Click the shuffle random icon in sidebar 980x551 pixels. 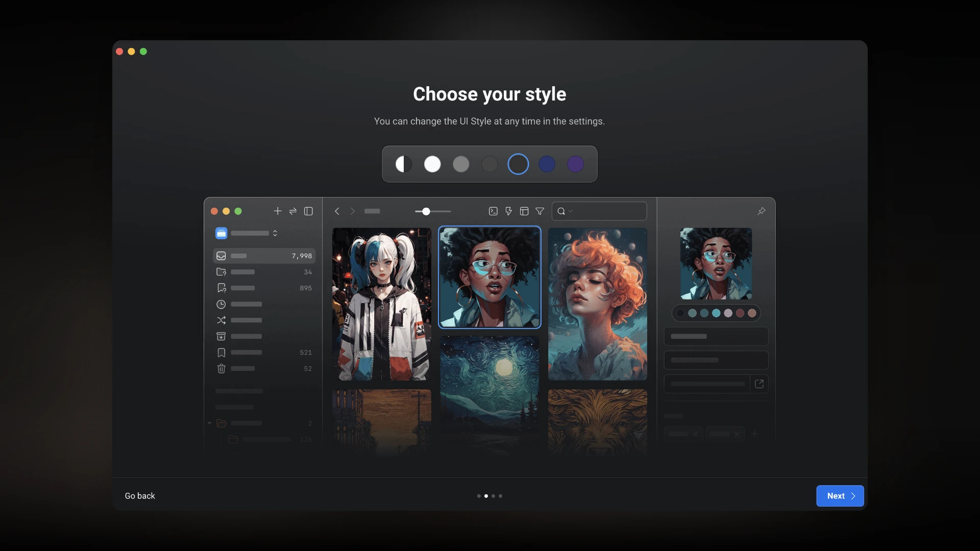(221, 320)
